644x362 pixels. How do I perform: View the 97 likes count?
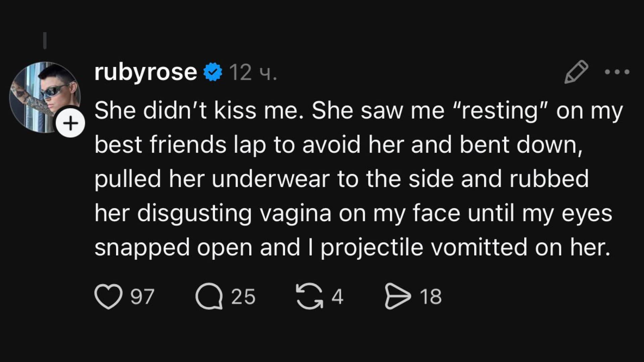click(142, 297)
